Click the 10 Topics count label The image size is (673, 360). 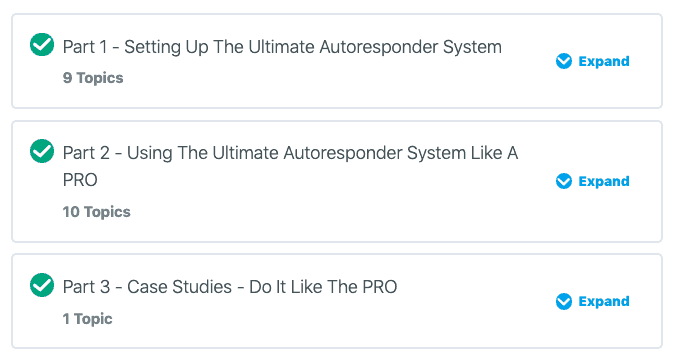pyautogui.click(x=97, y=212)
